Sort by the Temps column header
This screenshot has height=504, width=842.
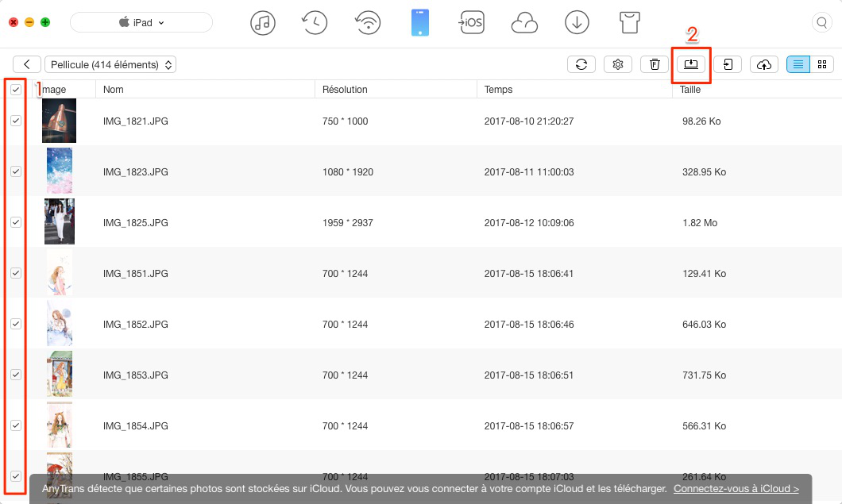pos(498,89)
